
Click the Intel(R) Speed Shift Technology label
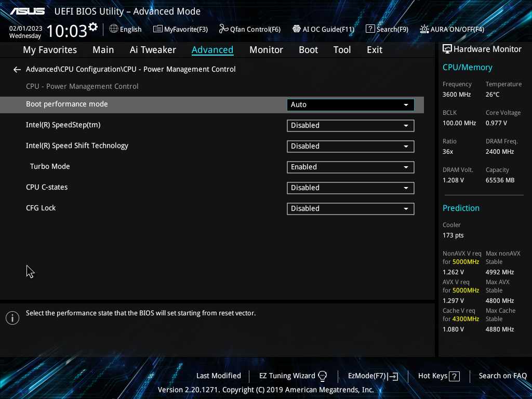pyautogui.click(x=77, y=146)
